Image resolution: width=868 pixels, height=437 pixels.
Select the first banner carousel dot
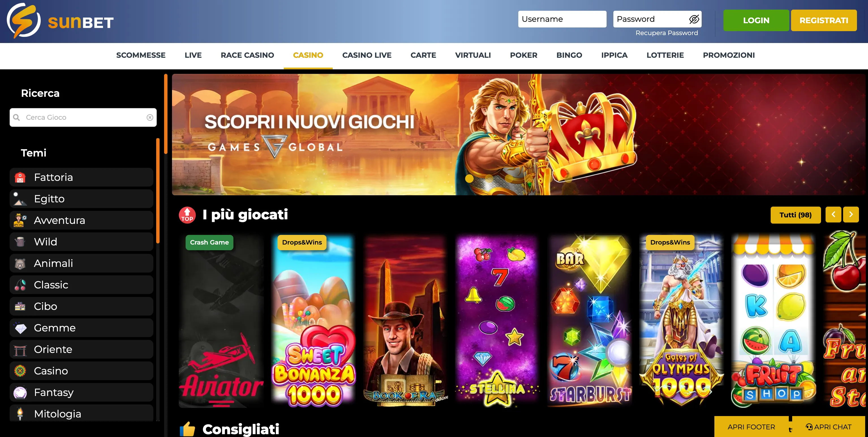(x=469, y=179)
